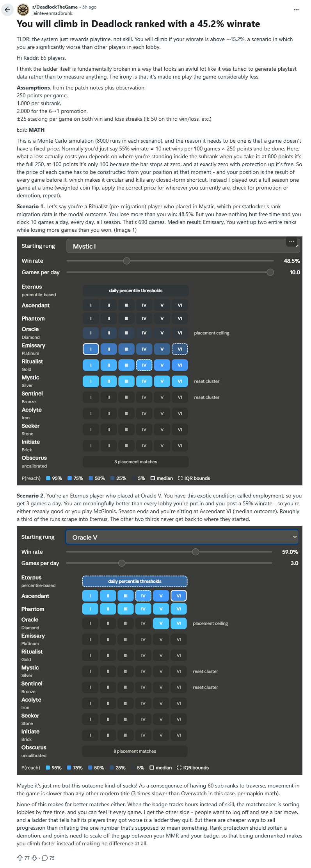Screen dimensions: 311x868
Task: Upvote the post
Action: click(x=20, y=858)
